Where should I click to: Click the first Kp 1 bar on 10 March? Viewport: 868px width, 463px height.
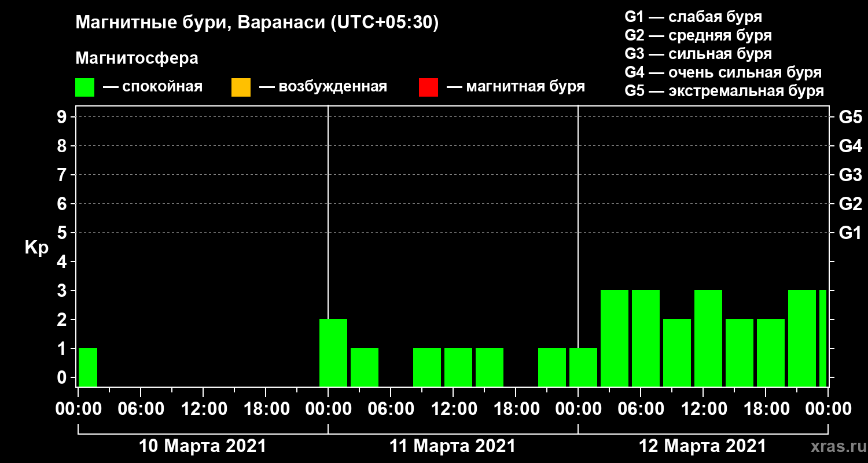pyautogui.click(x=88, y=367)
